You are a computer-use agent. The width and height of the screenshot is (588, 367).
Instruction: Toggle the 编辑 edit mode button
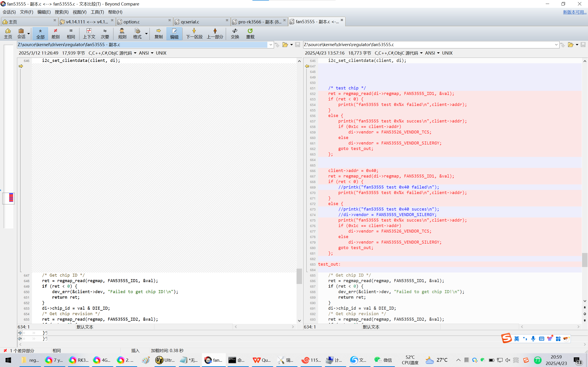coord(174,31)
